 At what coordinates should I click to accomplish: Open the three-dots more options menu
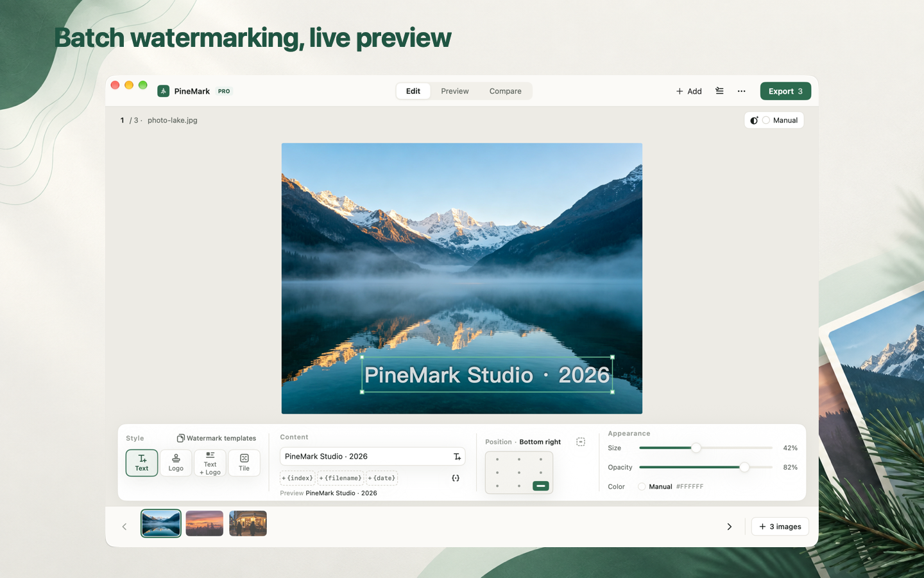click(741, 91)
